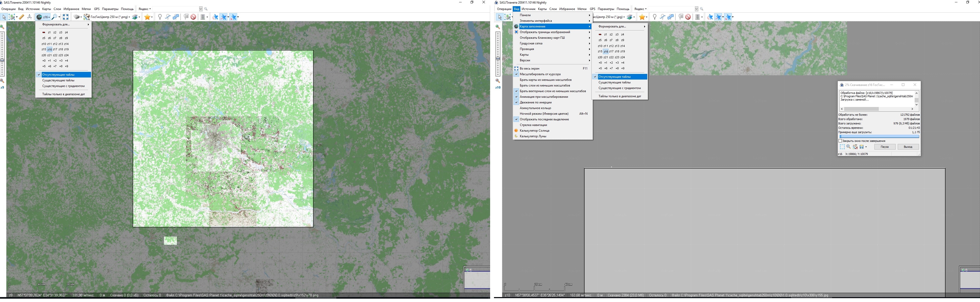Click the add placemark pin icon in left window
The height and width of the screenshot is (302, 980).
click(160, 17)
